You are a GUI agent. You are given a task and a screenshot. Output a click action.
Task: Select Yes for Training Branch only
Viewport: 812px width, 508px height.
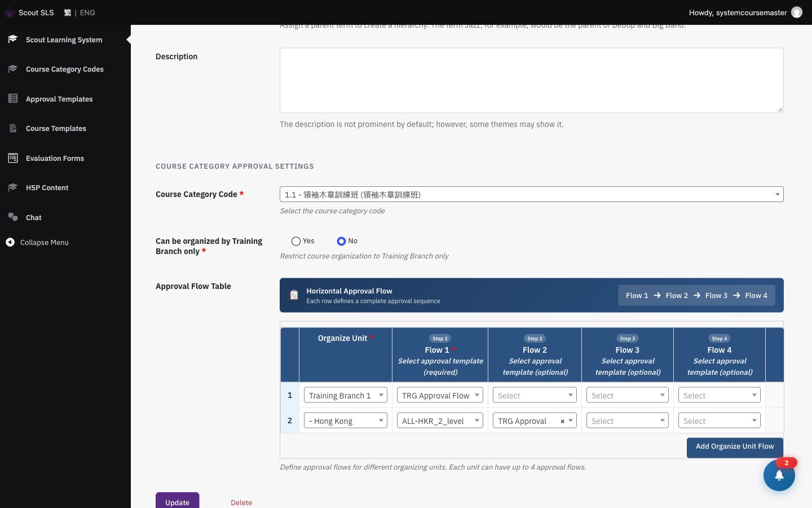(x=296, y=241)
